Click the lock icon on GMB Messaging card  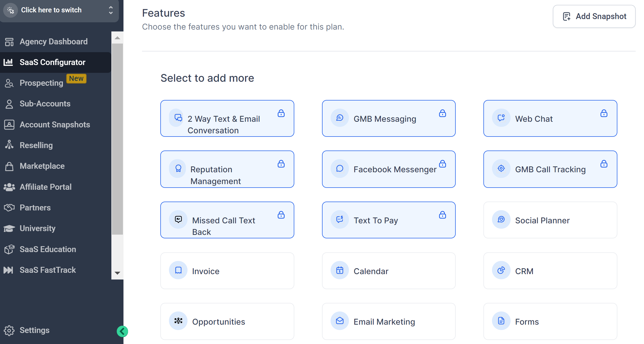[442, 113]
